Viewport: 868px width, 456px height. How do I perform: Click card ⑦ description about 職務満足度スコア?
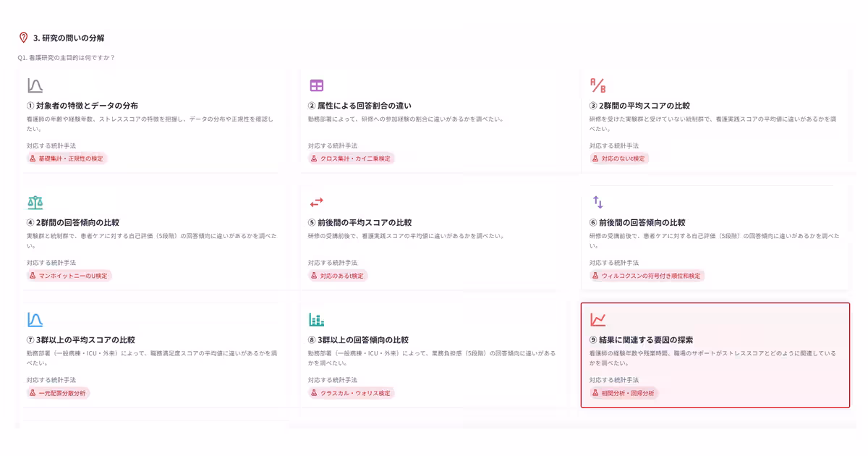152,358
